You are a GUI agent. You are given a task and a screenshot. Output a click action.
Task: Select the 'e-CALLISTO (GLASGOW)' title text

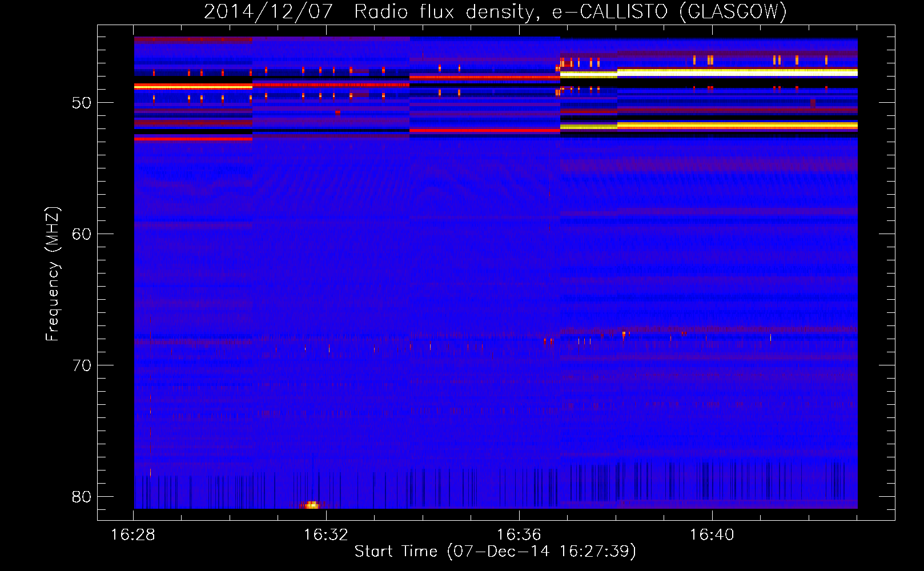click(x=669, y=12)
